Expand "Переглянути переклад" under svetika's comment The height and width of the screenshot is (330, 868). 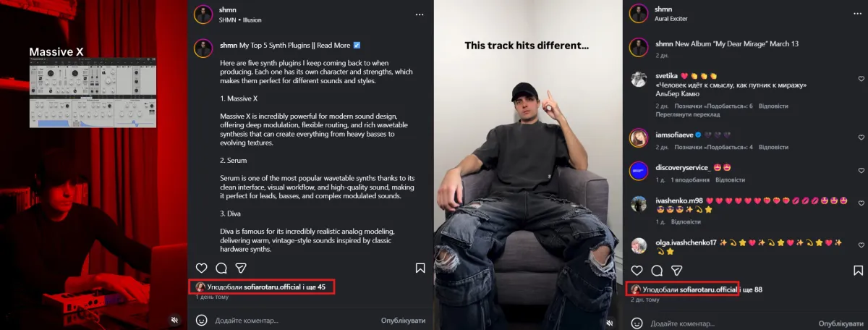[687, 114]
